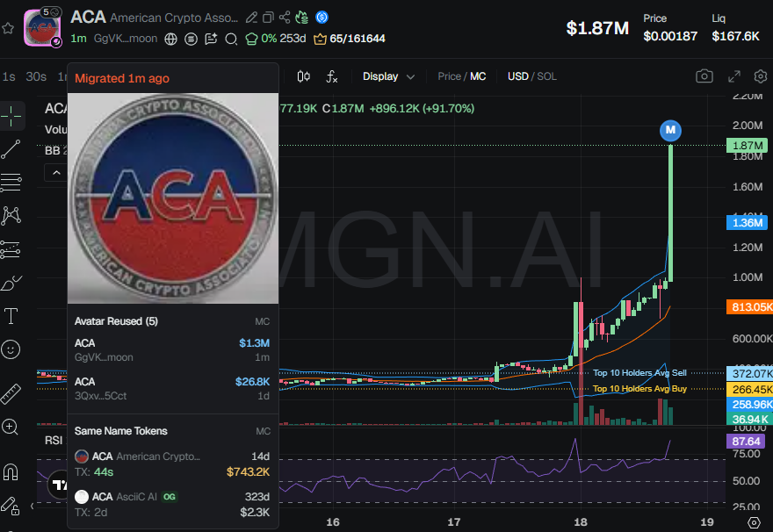Select the 30s timeframe
This screenshot has height=532, width=773.
point(36,77)
